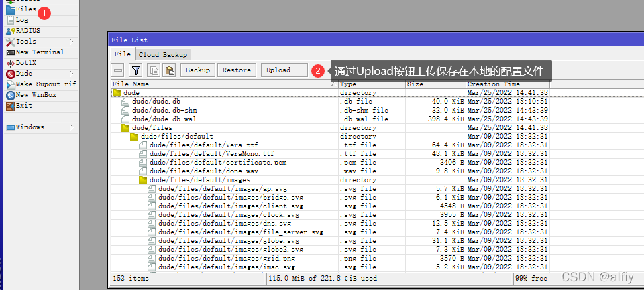This screenshot has width=644, height=290.
Task: Click the Make Supout.rif icon
Action: click(10, 84)
